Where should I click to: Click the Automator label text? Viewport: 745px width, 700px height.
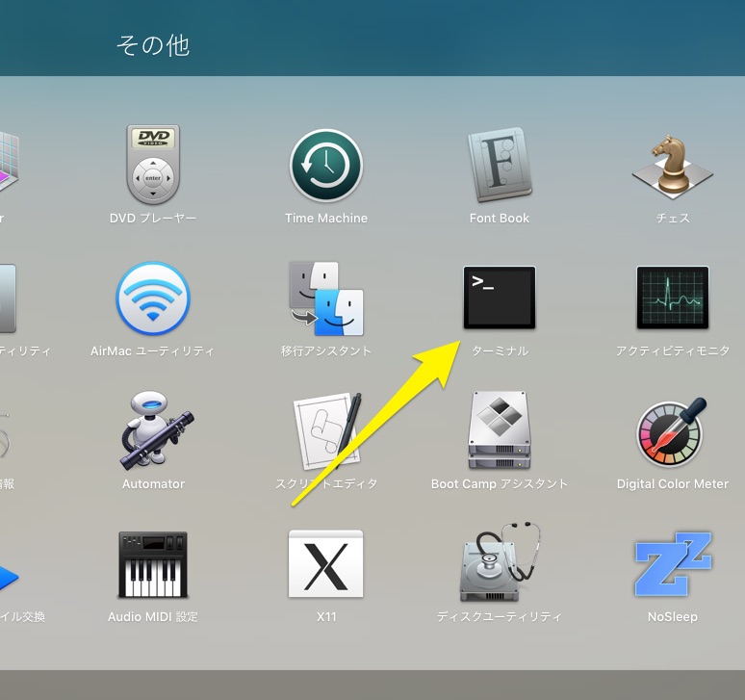point(153,483)
